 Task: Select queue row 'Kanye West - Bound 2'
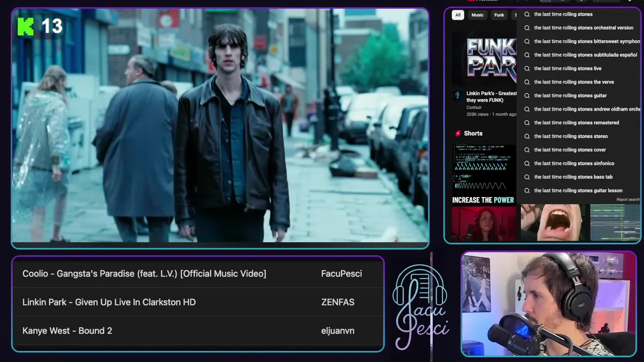coord(198,331)
